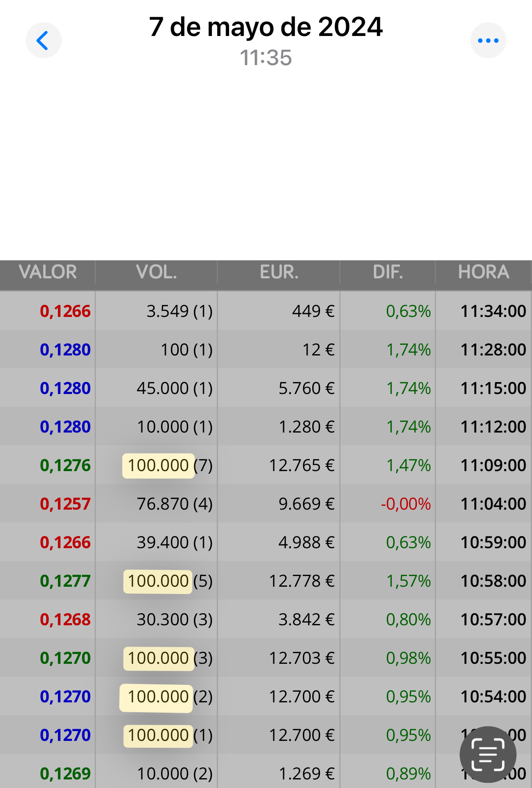Click the EUR. column header
The image size is (532, 788).
(279, 272)
